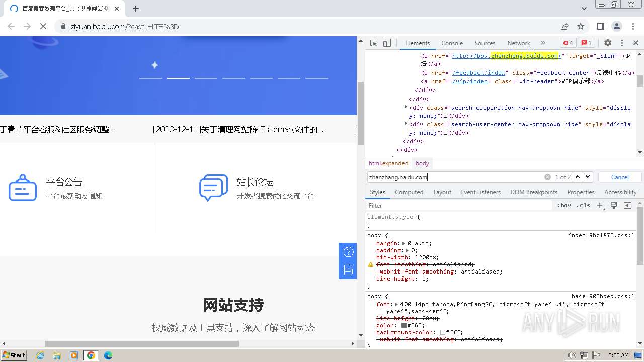
Task: Toggle the browser side panel
Action: tap(601, 26)
